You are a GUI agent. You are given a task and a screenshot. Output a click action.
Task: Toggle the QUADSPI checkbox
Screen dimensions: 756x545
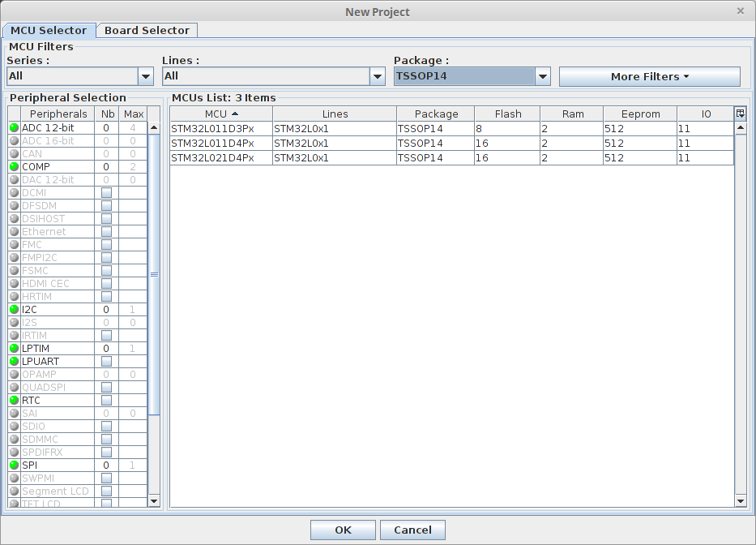pyautogui.click(x=107, y=388)
